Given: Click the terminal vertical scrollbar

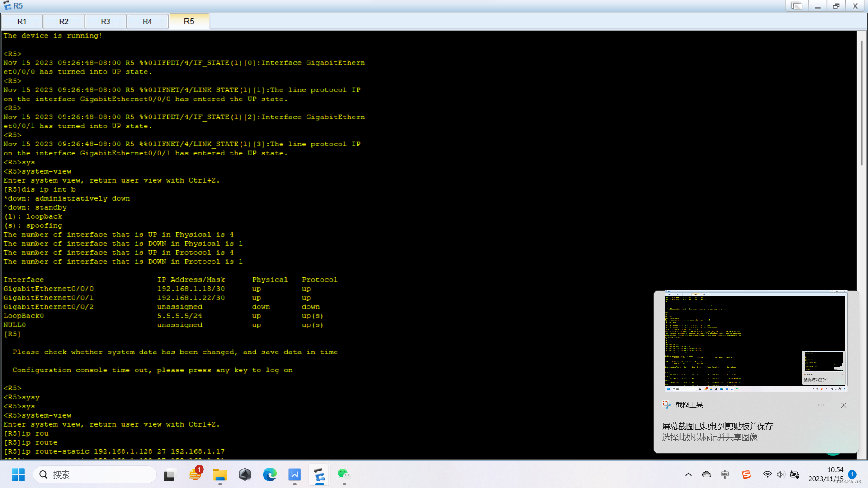Looking at the screenshot, I should pos(862,104).
